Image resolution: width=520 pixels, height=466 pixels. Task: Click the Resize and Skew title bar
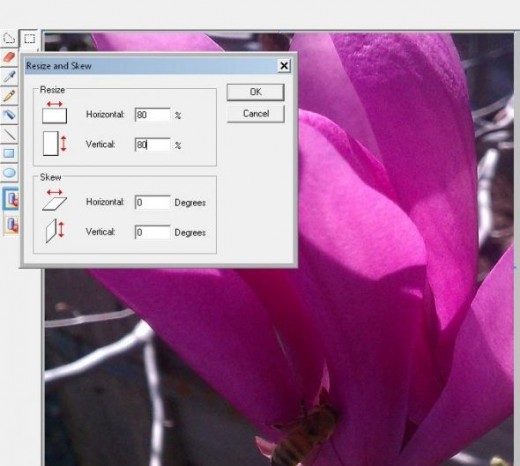pos(150,66)
